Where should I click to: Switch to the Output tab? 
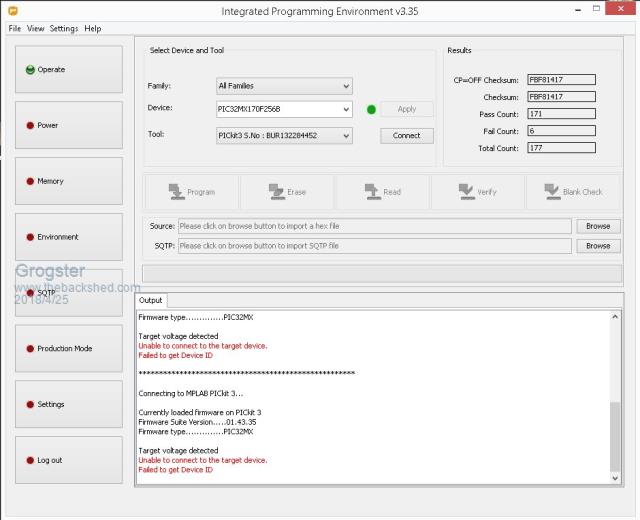tap(150, 300)
